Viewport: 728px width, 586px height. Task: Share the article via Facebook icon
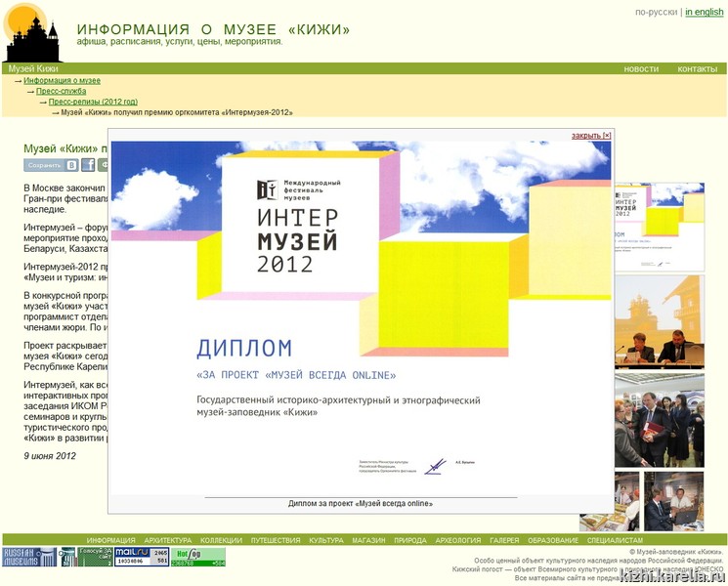(x=88, y=165)
